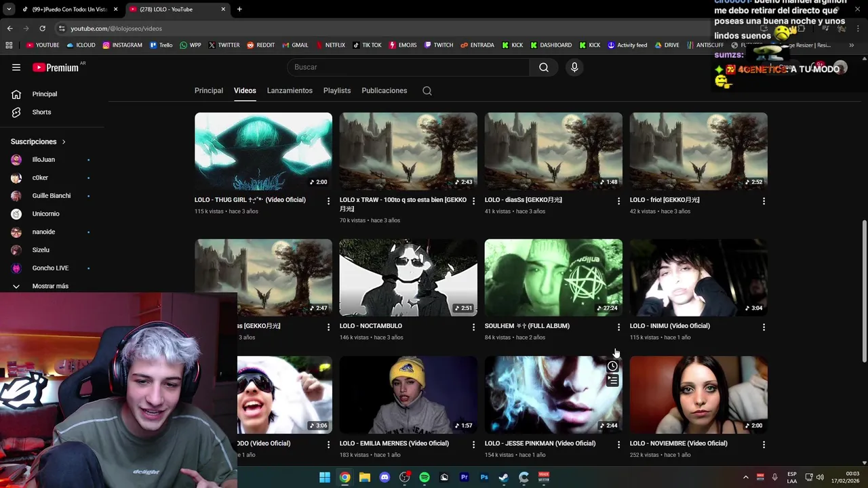This screenshot has width=868, height=488.
Task: Click Watch later clock icon on JESSE PINKMAN thumbnail
Action: click(x=612, y=367)
